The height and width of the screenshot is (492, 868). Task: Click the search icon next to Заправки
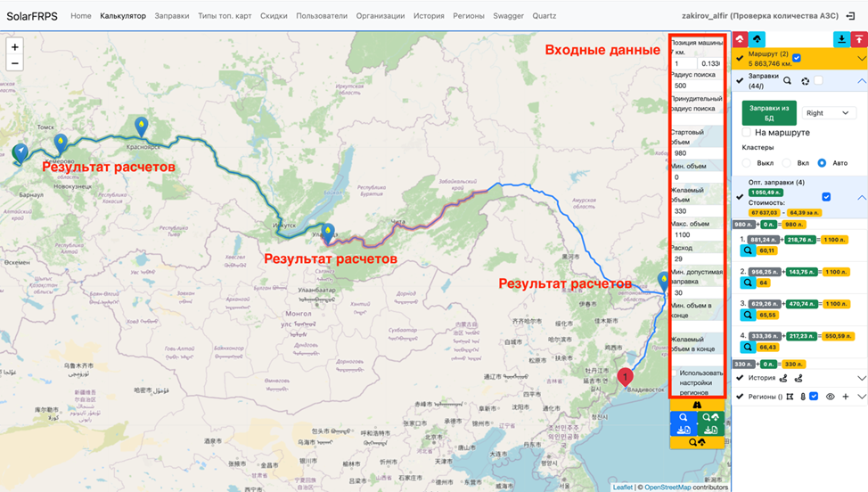[x=787, y=81]
